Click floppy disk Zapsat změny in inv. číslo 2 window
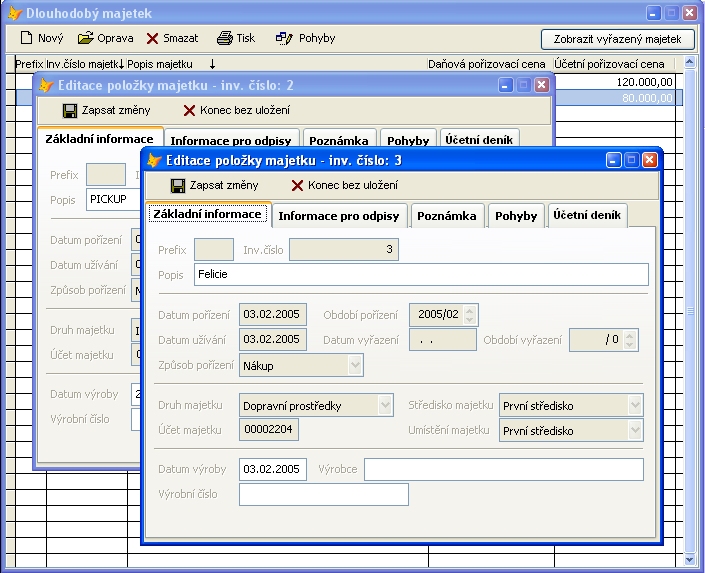Image resolution: width=705 pixels, height=573 pixels. coord(70,111)
